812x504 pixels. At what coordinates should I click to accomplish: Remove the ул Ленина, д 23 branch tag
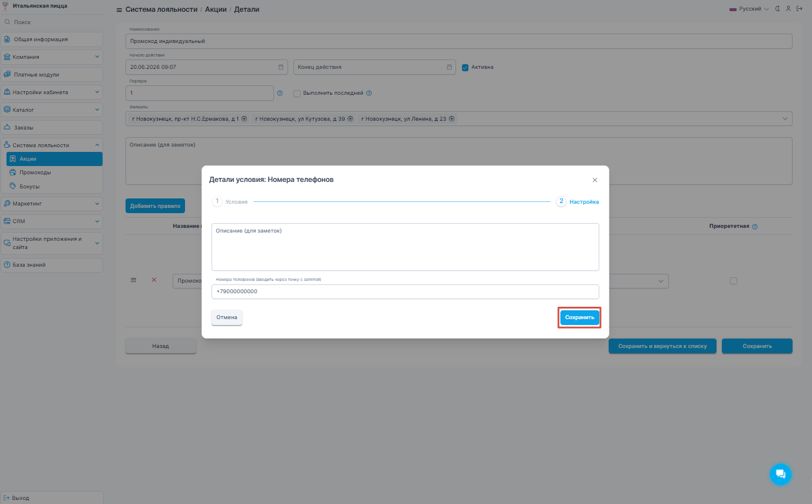coord(451,119)
